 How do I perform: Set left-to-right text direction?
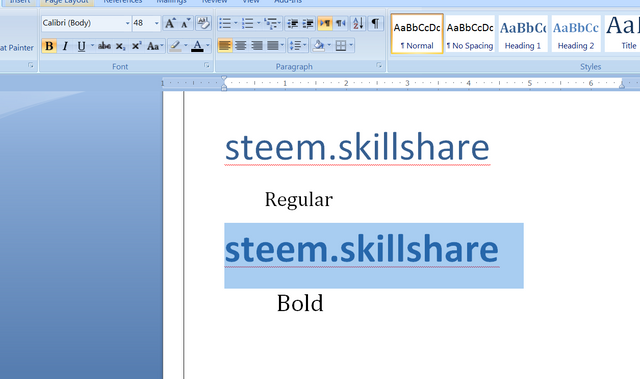click(324, 23)
